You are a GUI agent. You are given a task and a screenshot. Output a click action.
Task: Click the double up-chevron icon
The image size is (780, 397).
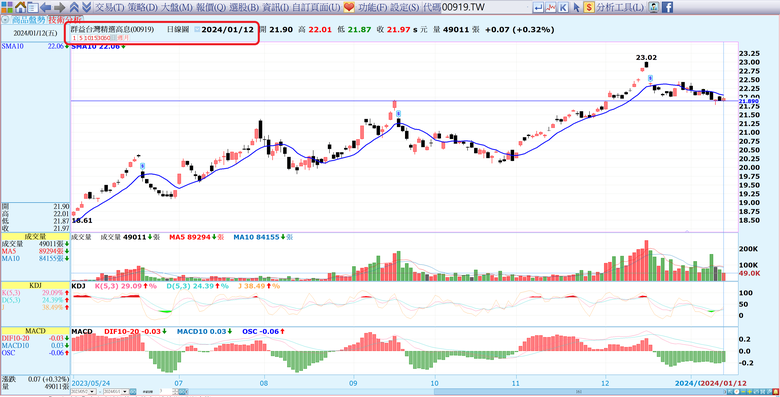74,7
